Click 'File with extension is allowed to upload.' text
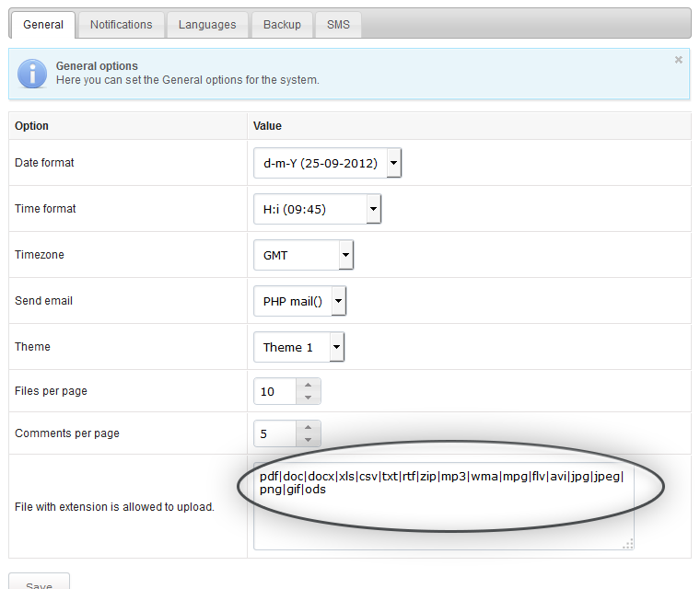 coord(114,507)
